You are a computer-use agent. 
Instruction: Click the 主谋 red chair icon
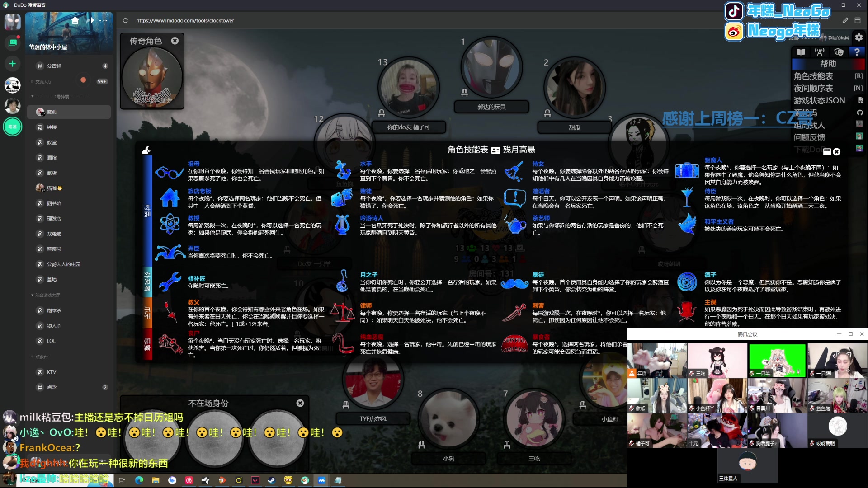(687, 311)
